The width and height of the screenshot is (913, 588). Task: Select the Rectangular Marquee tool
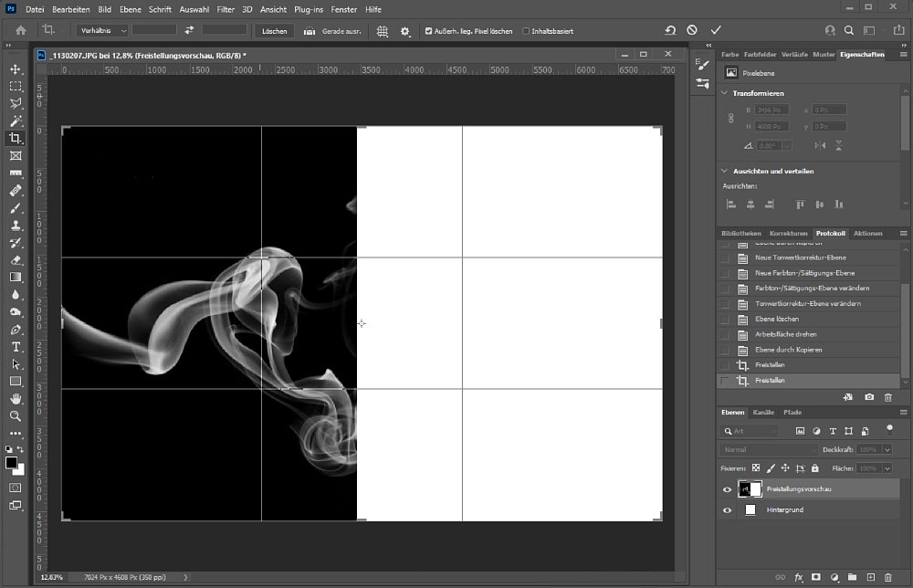click(x=16, y=86)
